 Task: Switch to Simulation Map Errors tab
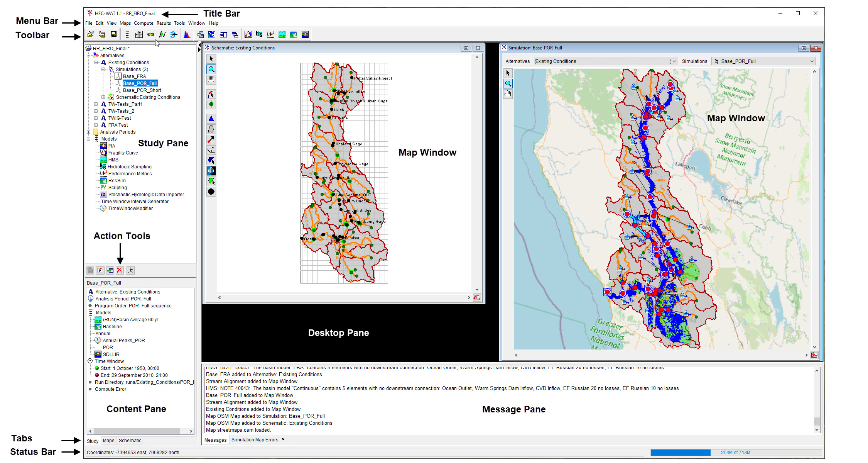(x=255, y=440)
